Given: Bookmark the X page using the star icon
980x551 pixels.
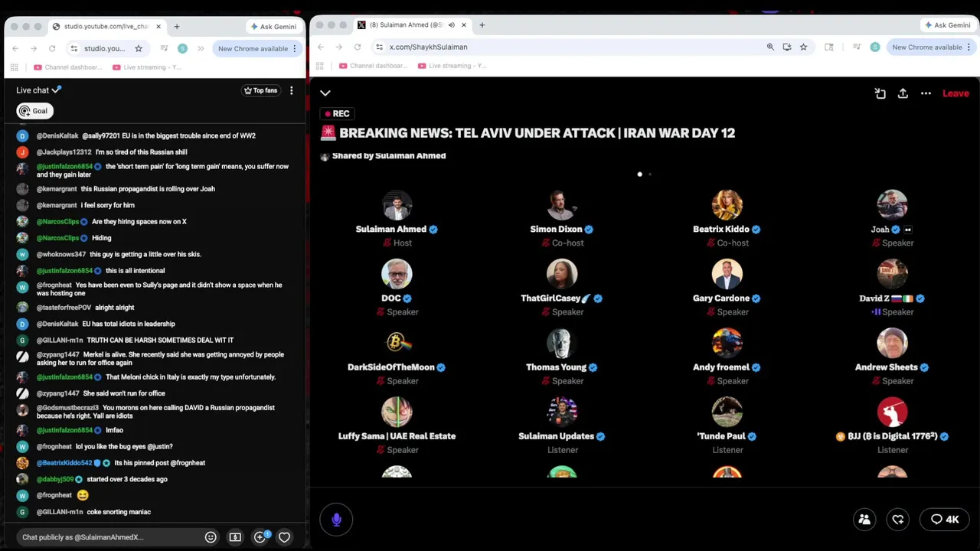Looking at the screenshot, I should 803,47.
